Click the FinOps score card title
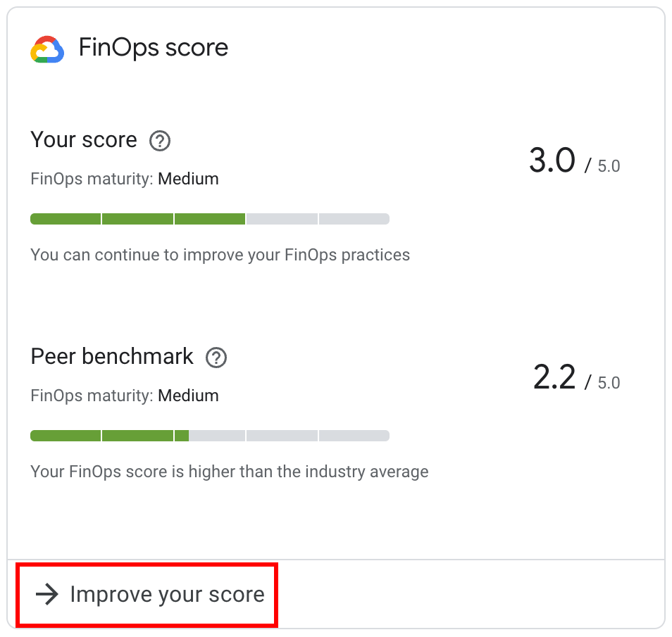Image resolution: width=672 pixels, height=637 pixels. click(x=153, y=47)
